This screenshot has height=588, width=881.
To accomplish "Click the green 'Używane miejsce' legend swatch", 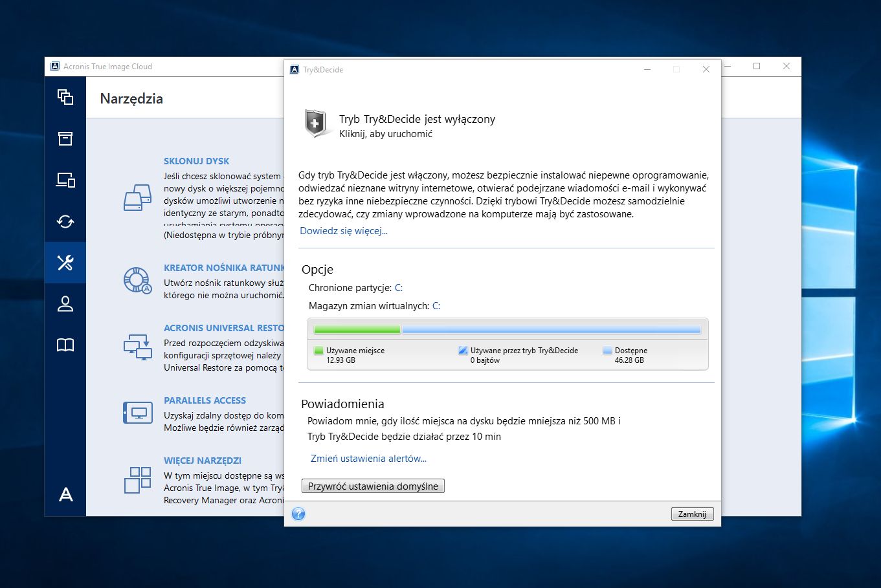I will [x=318, y=351].
